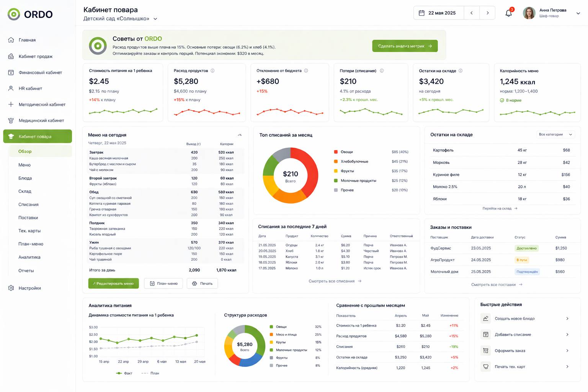Click info icon beside Потери (списания)

click(x=382, y=71)
